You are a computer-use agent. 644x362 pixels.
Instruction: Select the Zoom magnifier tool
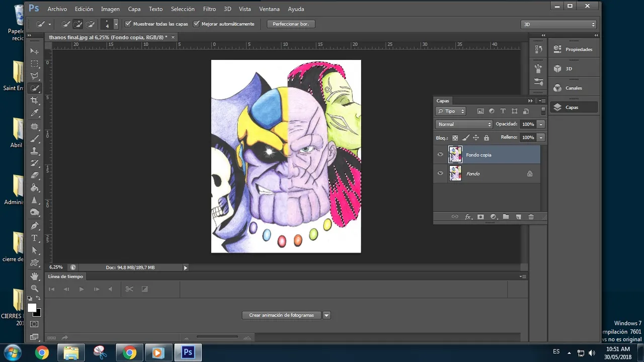(34, 288)
